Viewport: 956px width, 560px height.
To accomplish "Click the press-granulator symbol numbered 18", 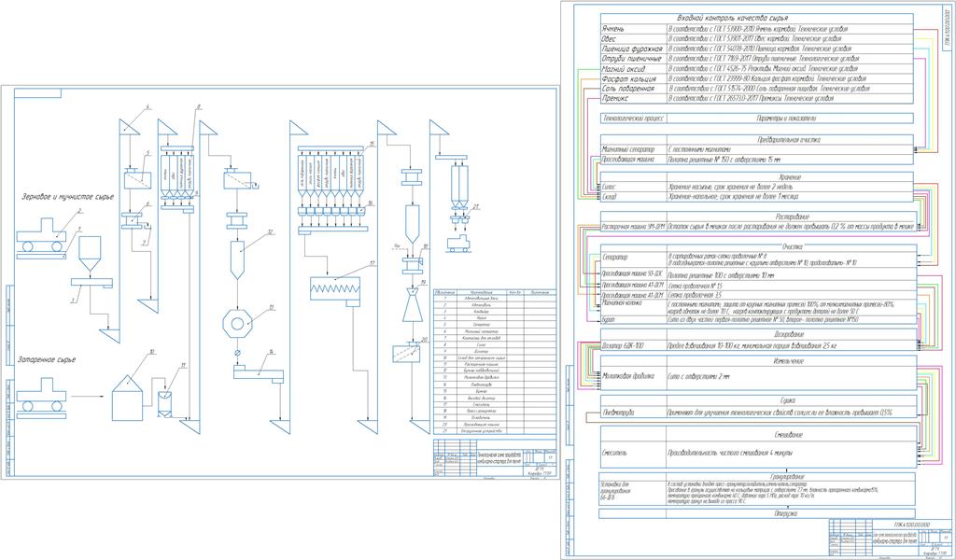I will pyautogui.click(x=412, y=265).
